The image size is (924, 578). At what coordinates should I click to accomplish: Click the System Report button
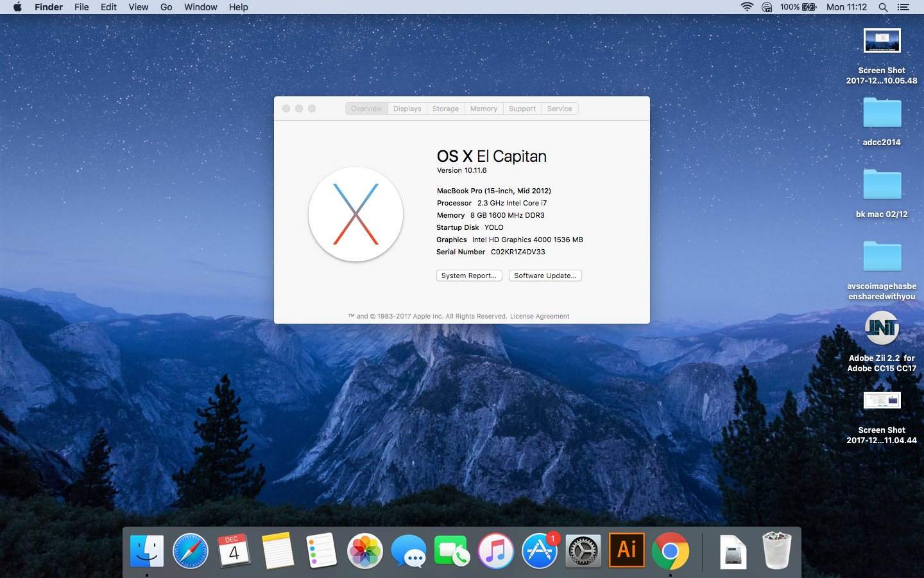pyautogui.click(x=469, y=276)
